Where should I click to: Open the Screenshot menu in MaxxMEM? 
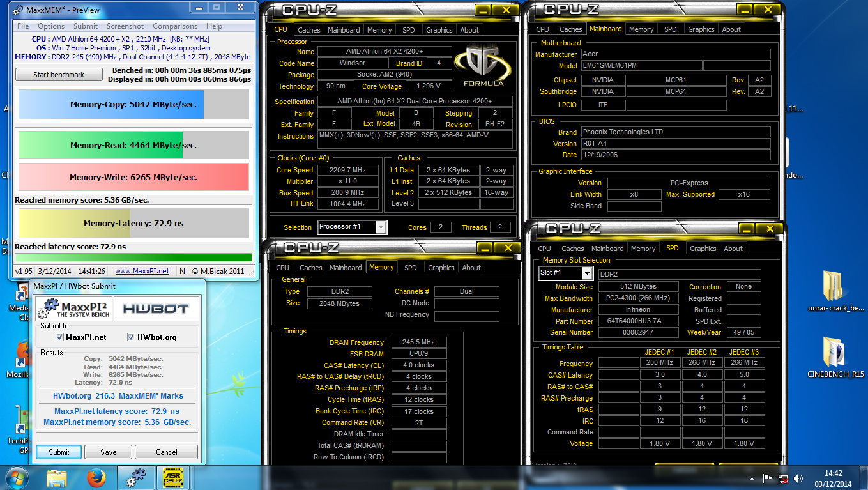125,26
